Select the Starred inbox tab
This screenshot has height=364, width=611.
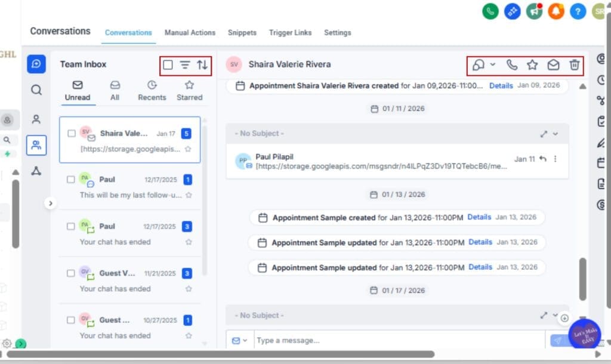(189, 90)
